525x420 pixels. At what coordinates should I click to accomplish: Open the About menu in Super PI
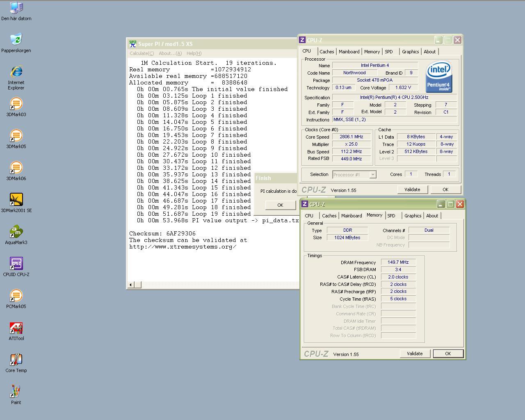point(170,53)
